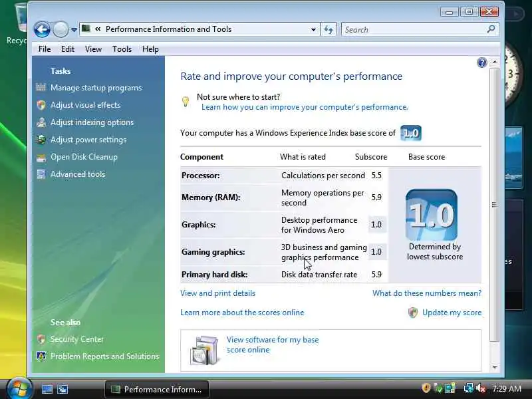Open Learn more about the scores online

pyautogui.click(x=242, y=313)
